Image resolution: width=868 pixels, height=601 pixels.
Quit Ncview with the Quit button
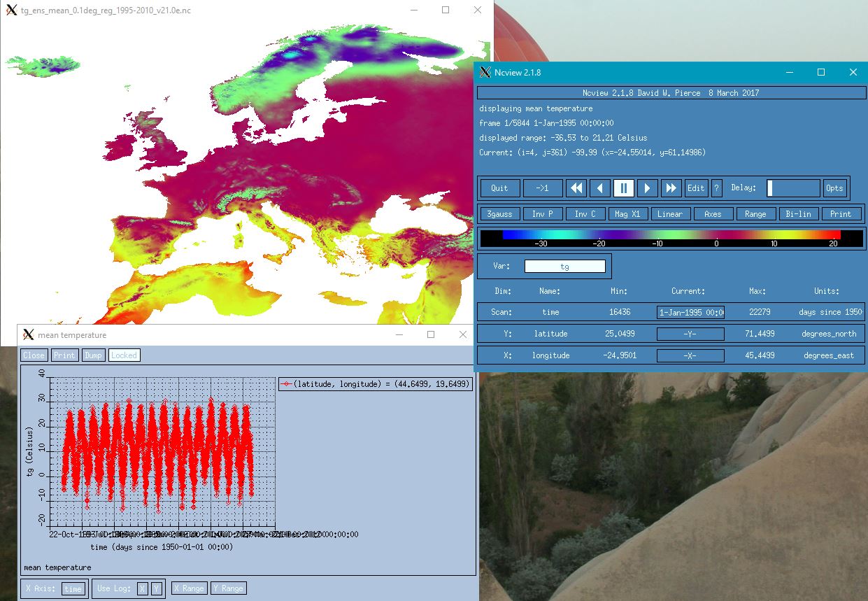(500, 188)
